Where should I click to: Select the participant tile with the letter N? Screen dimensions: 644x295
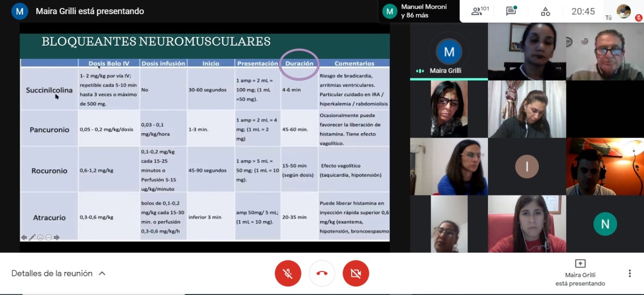[x=605, y=224]
